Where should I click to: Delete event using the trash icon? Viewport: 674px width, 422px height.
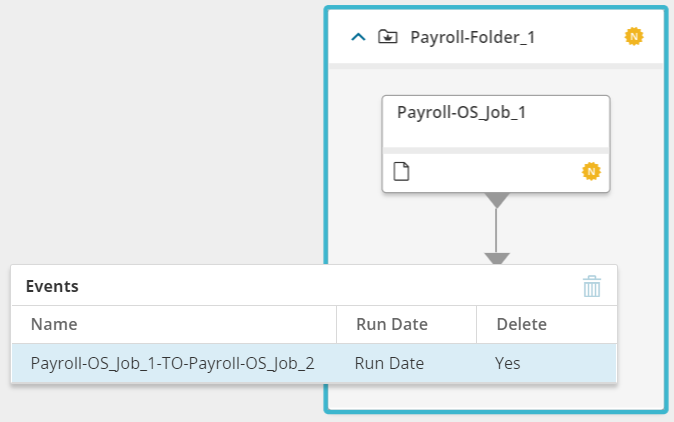(592, 287)
